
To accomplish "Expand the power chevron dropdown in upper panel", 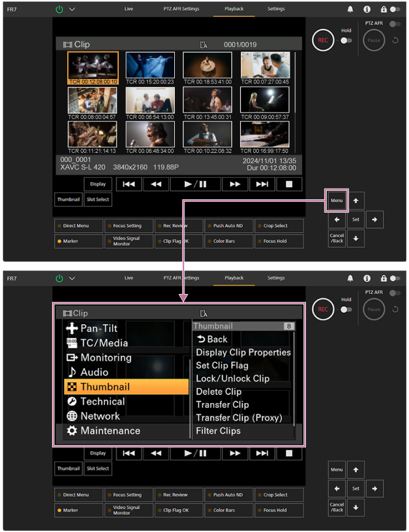I will click(x=72, y=10).
